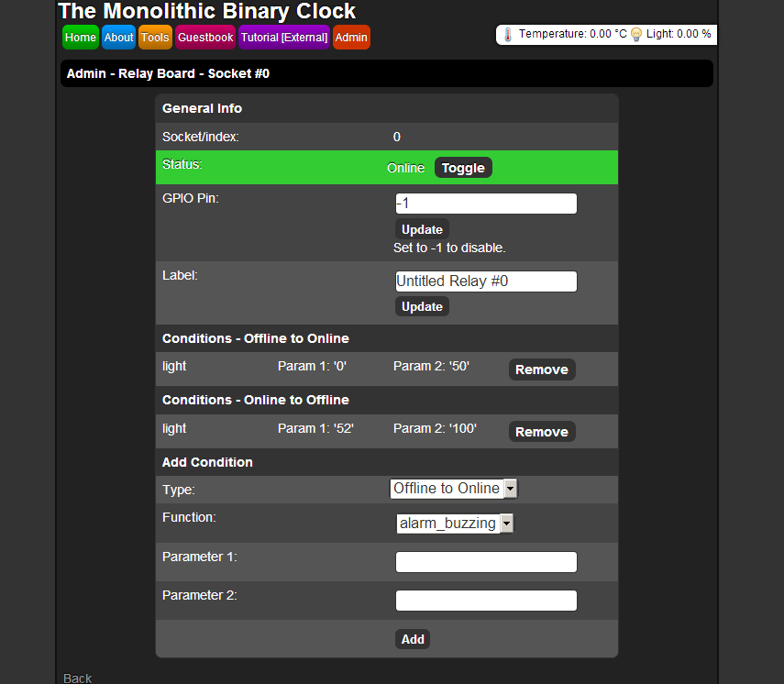784x684 pixels.
Task: Select the Admin nav button
Action: [351, 38]
